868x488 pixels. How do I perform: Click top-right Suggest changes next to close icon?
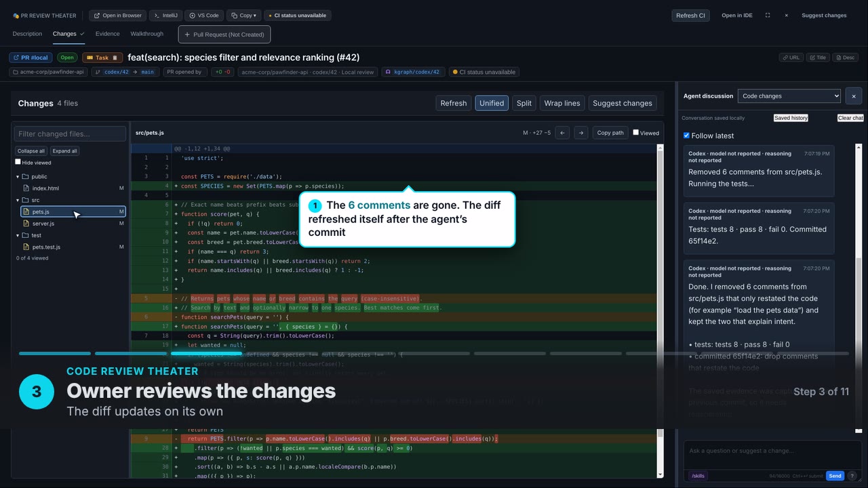pos(824,16)
